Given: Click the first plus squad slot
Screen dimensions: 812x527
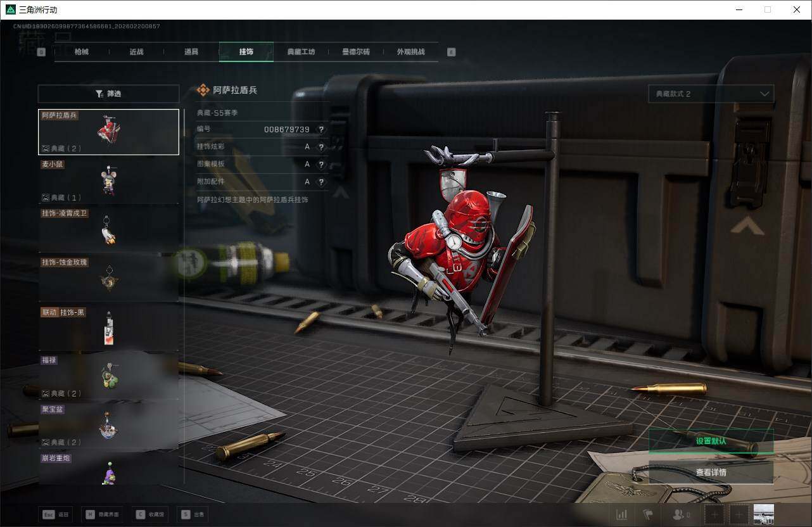Looking at the screenshot, I should 714,515.
